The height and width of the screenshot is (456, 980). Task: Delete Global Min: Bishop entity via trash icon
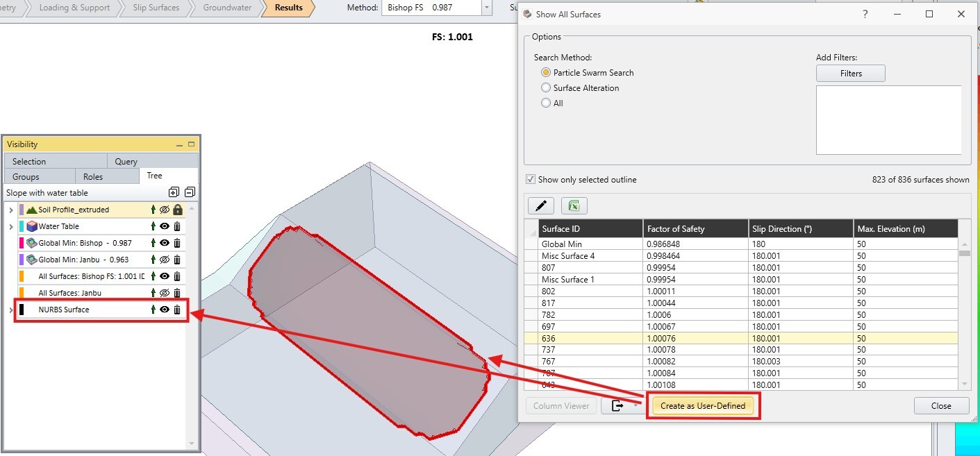[x=177, y=243]
